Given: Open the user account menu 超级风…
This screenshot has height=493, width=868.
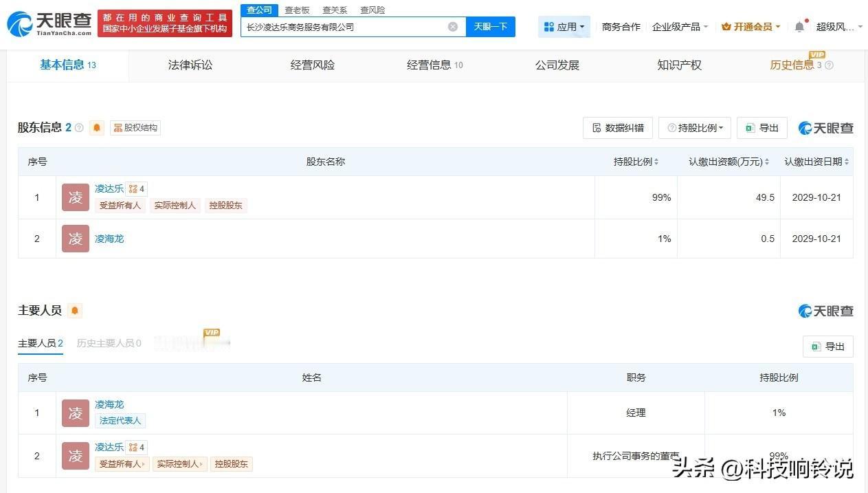Looking at the screenshot, I should click(838, 27).
